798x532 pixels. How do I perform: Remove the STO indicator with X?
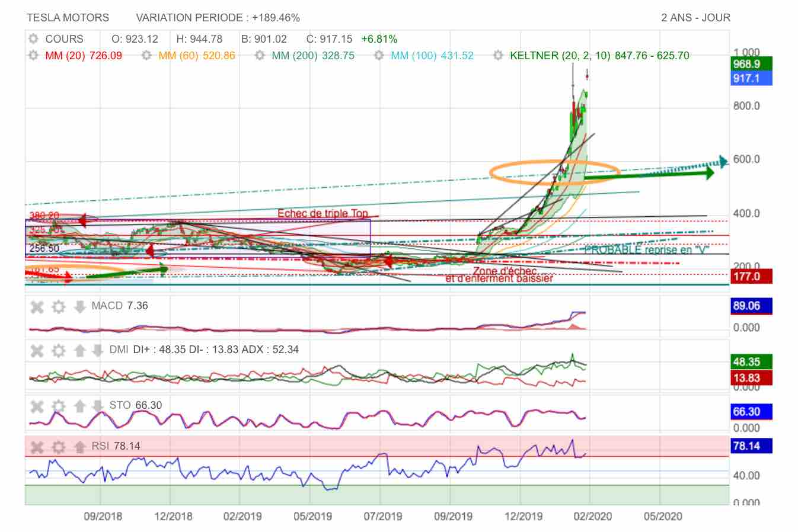point(37,406)
